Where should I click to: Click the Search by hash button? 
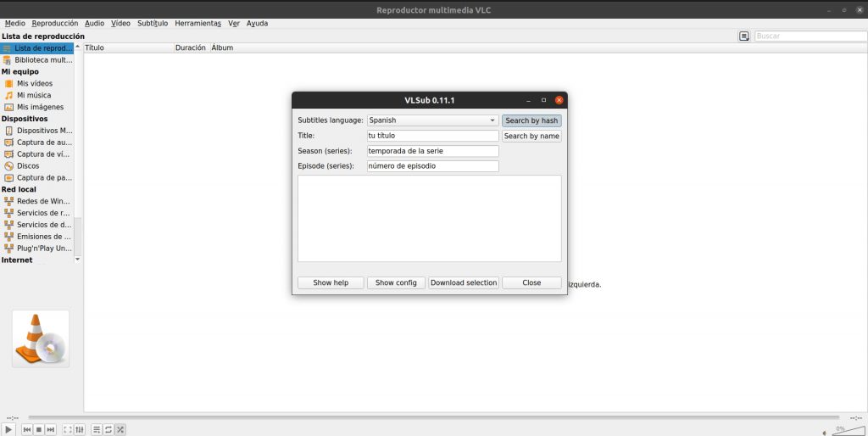point(531,120)
